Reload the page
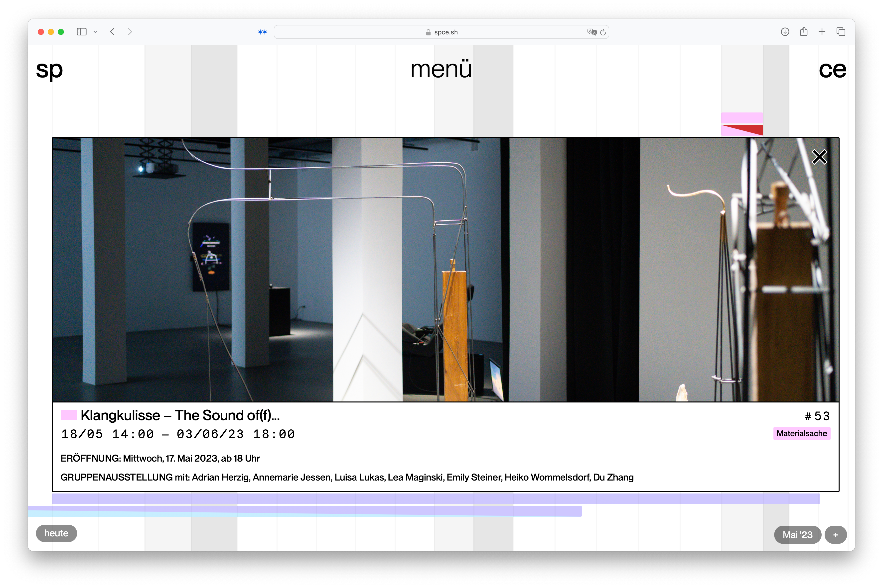Viewport: 883px width, 588px height. pyautogui.click(x=603, y=32)
